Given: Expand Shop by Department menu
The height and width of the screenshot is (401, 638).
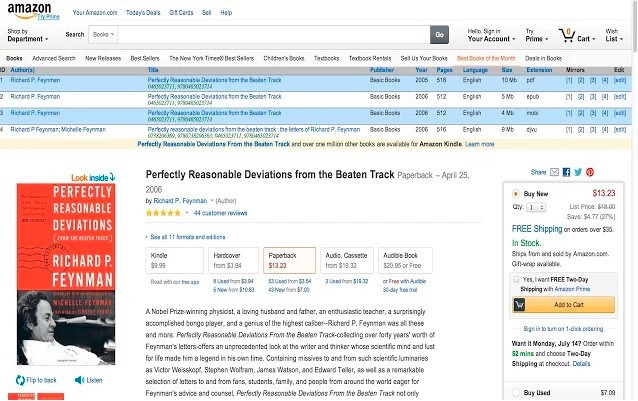Looking at the screenshot, I should coord(28,35).
